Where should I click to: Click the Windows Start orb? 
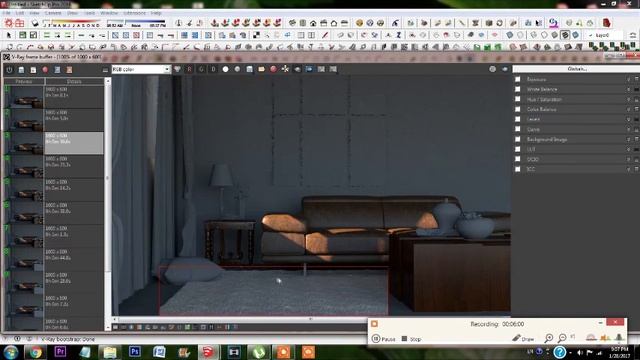coord(11,352)
